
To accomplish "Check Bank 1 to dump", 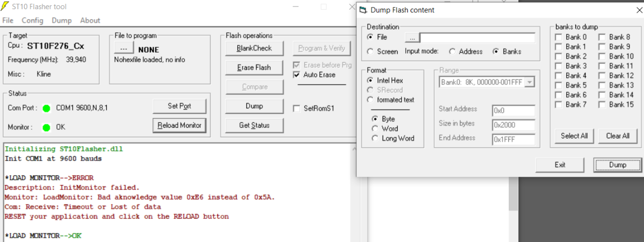I will 558,47.
